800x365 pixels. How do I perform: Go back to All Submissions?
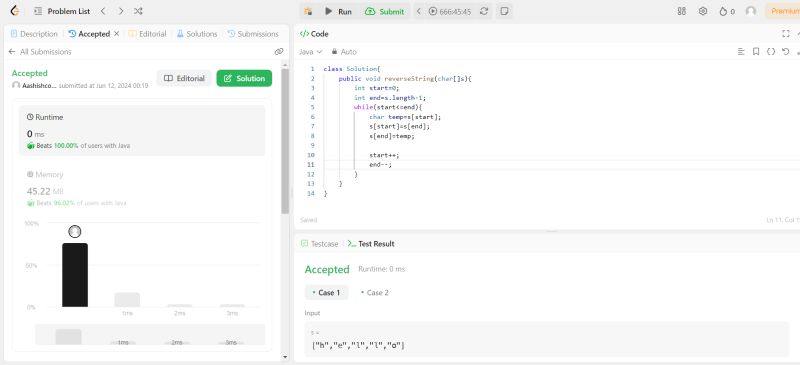coord(40,52)
